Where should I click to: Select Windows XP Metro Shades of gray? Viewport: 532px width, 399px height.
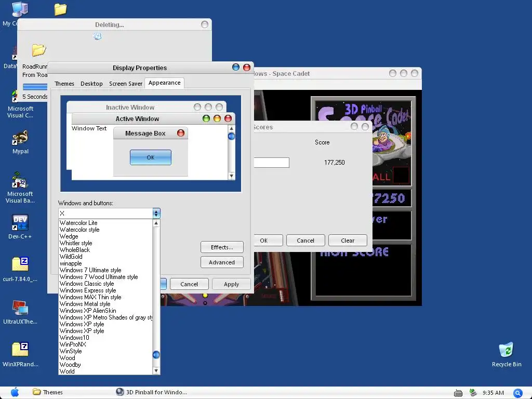[x=105, y=317]
